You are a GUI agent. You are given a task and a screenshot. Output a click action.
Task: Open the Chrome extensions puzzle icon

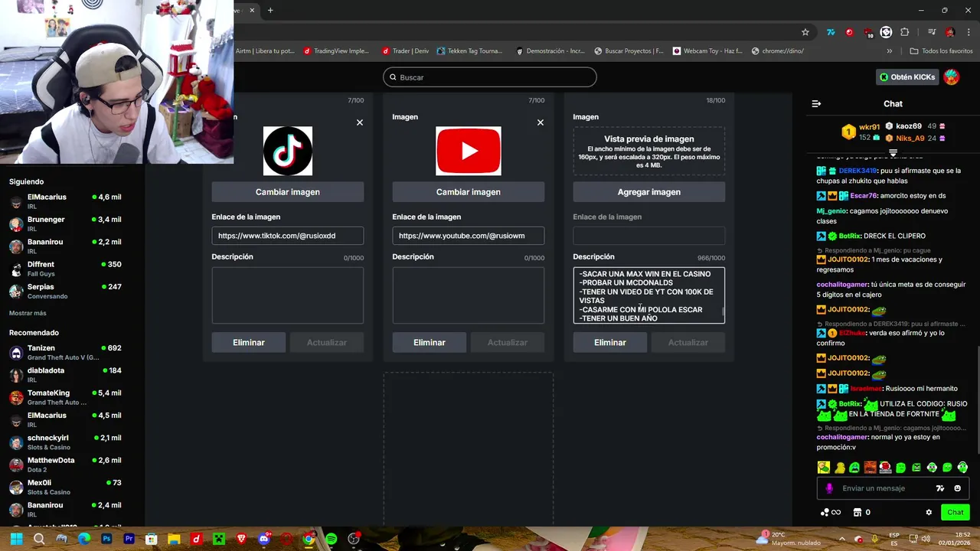coord(905,32)
